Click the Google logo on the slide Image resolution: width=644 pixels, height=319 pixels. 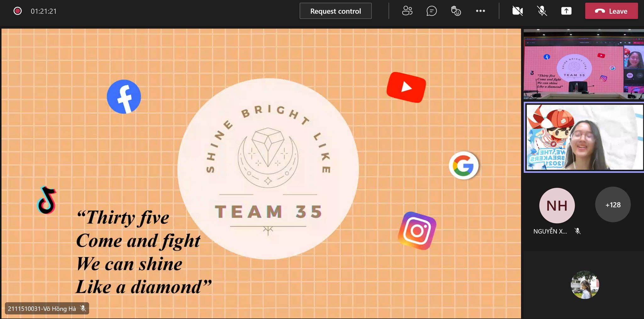pyautogui.click(x=464, y=165)
